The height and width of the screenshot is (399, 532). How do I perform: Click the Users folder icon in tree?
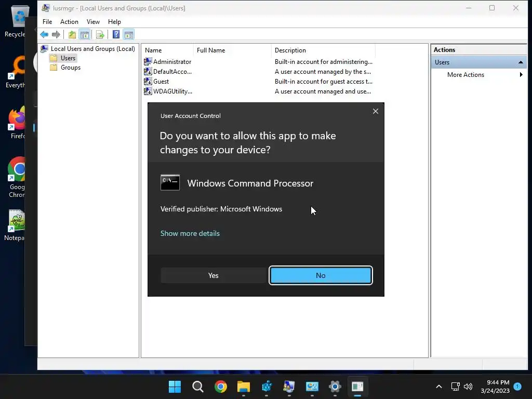coord(54,58)
